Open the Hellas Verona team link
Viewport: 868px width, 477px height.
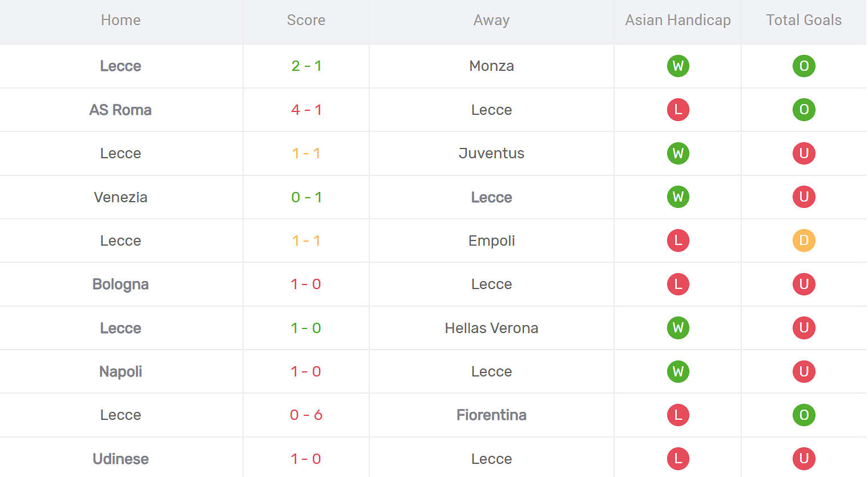491,328
